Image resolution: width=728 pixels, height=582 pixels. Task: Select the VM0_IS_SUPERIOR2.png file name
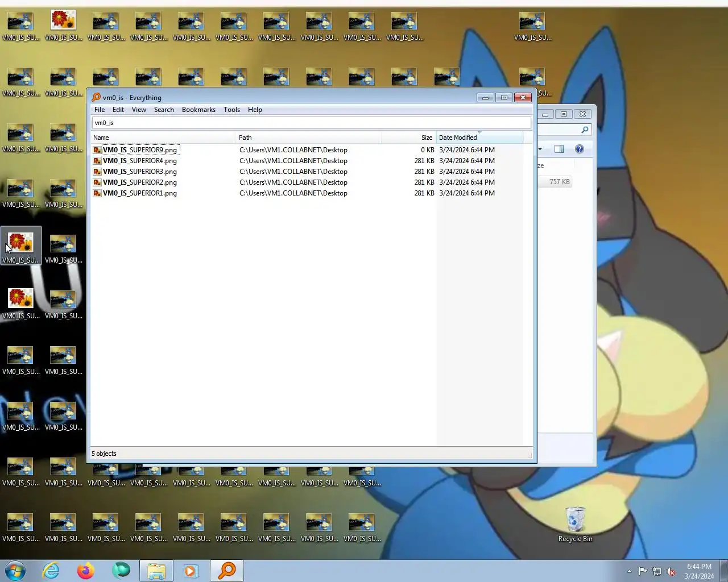click(140, 182)
